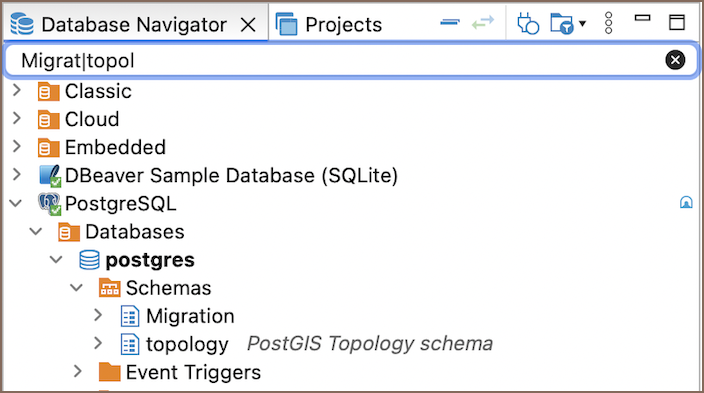
Task: Click the PostgreSQL elephant connection icon
Action: click(x=49, y=204)
